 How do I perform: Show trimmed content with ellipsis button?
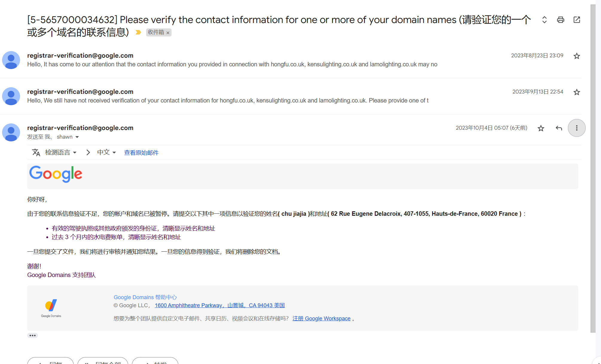pyautogui.click(x=33, y=335)
